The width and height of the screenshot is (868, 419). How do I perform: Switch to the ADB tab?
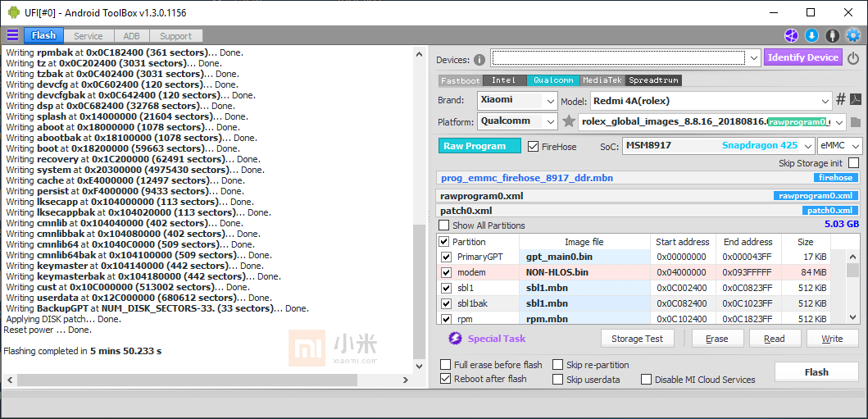(131, 36)
